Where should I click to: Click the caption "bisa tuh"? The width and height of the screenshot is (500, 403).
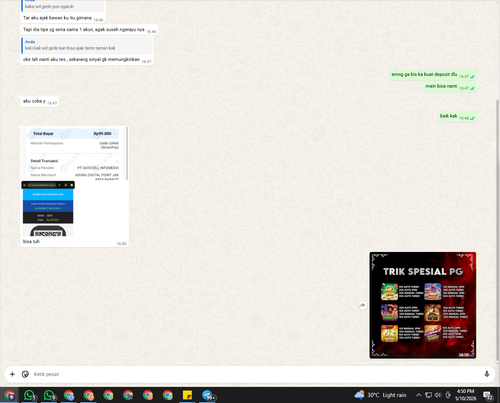[31, 241]
